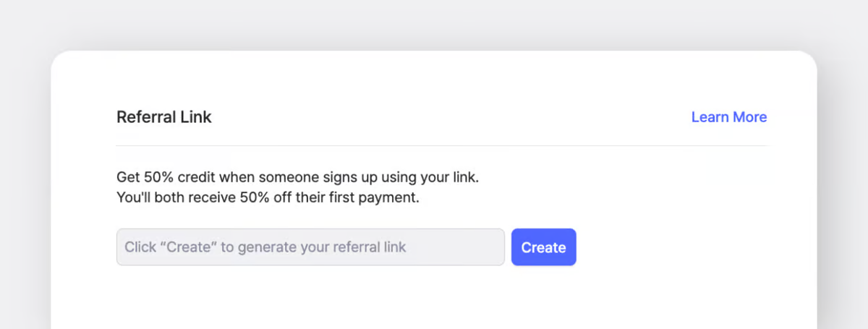Screen dimensions: 868x329
Task: Click the "Get 50% credit" description line
Action: click(297, 176)
